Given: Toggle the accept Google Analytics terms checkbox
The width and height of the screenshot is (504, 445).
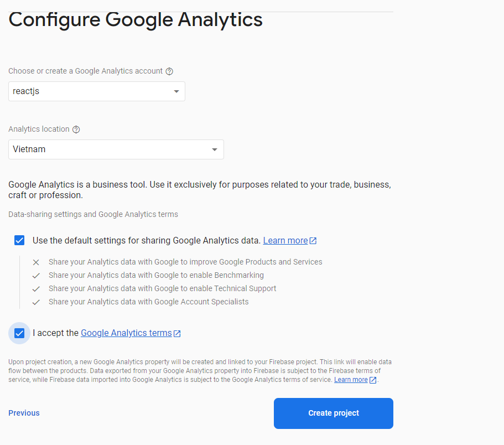Looking at the screenshot, I should tap(19, 333).
